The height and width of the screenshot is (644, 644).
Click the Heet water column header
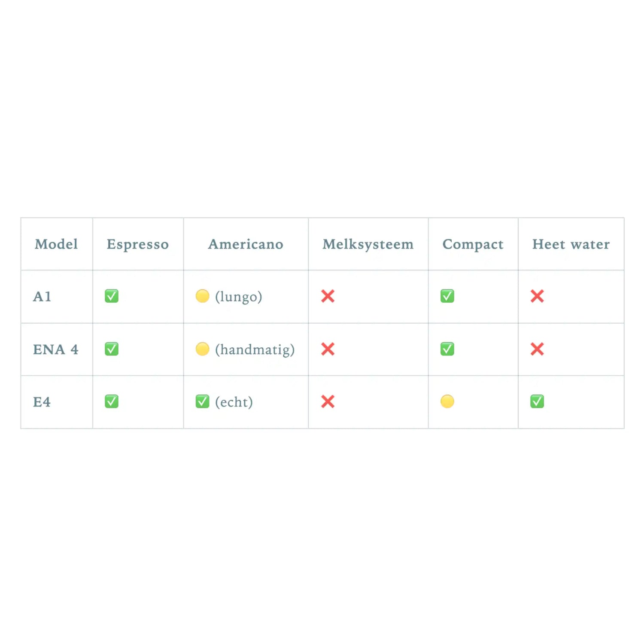click(571, 244)
